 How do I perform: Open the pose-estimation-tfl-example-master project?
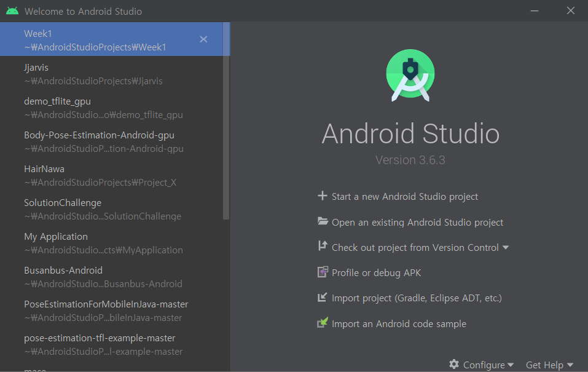tap(111, 344)
